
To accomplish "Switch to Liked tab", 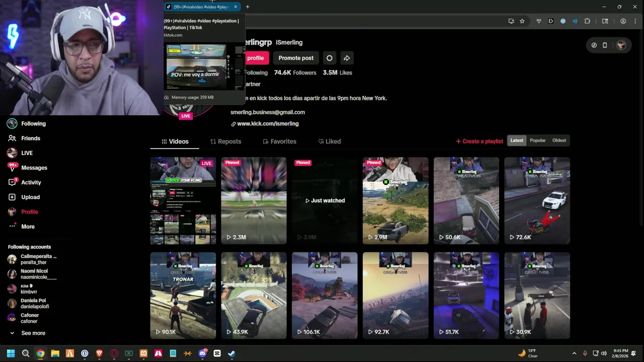I will pyautogui.click(x=330, y=141).
